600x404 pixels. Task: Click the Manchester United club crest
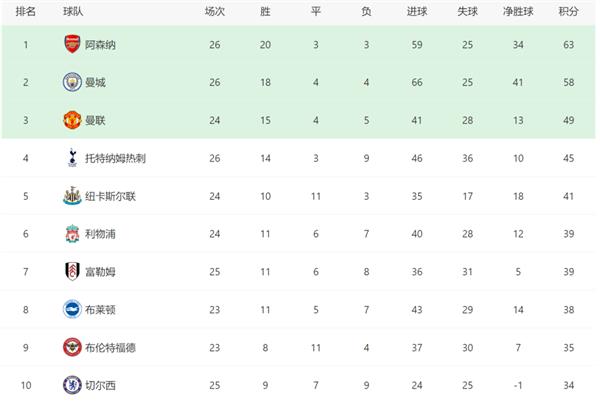(x=72, y=120)
